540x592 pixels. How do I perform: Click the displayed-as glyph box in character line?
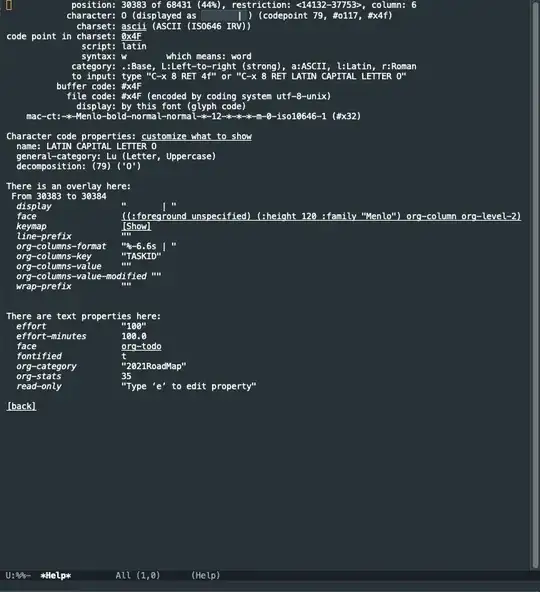coord(224,16)
